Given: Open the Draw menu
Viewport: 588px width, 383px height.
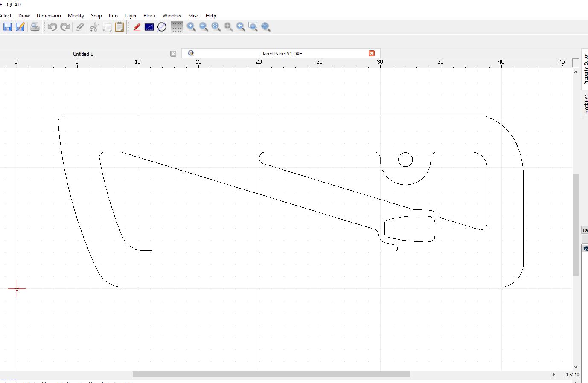Looking at the screenshot, I should [x=24, y=16].
